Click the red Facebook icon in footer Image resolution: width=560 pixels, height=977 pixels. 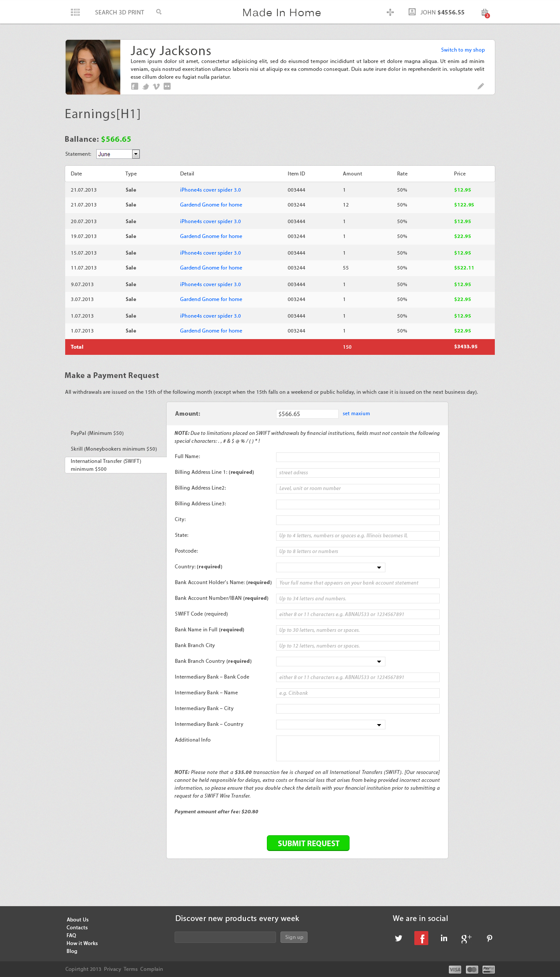click(421, 938)
